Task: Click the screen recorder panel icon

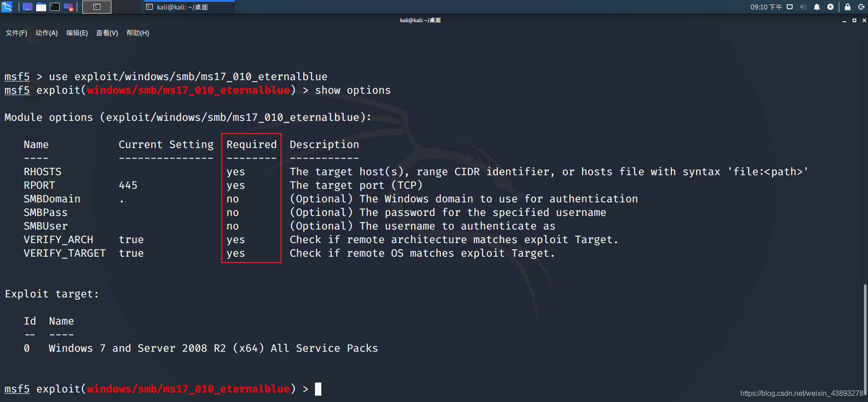Action: click(x=68, y=7)
